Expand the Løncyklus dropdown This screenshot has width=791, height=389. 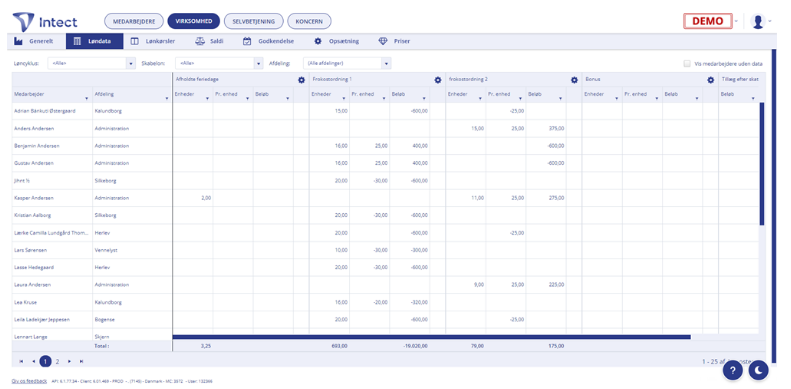pos(92,64)
